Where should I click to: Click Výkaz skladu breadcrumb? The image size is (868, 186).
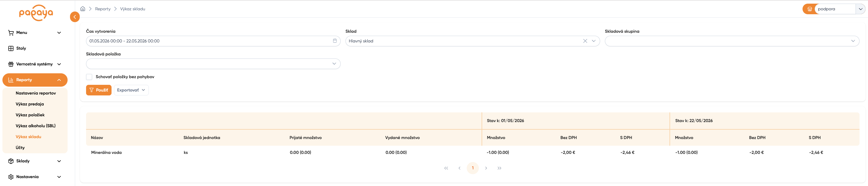pyautogui.click(x=132, y=9)
